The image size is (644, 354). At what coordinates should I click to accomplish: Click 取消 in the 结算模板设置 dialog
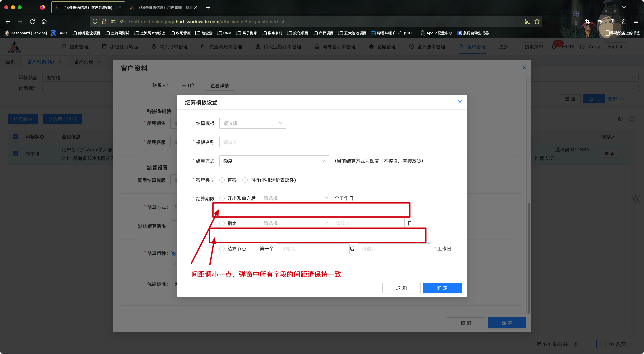(x=401, y=288)
